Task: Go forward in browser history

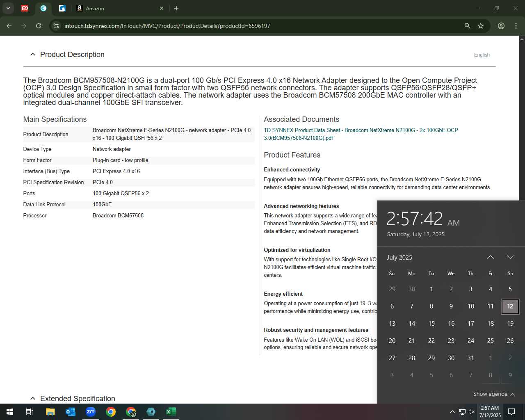Action: (24, 26)
